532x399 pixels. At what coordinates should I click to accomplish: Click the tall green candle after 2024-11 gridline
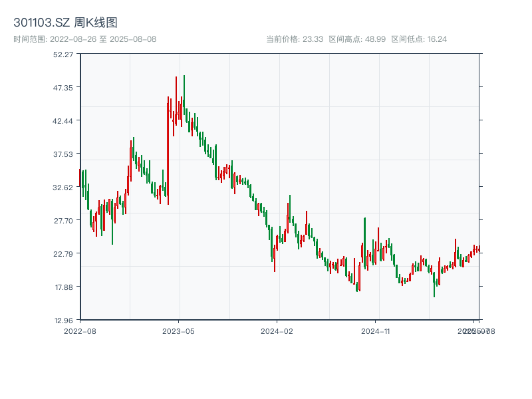pyautogui.click(x=364, y=243)
